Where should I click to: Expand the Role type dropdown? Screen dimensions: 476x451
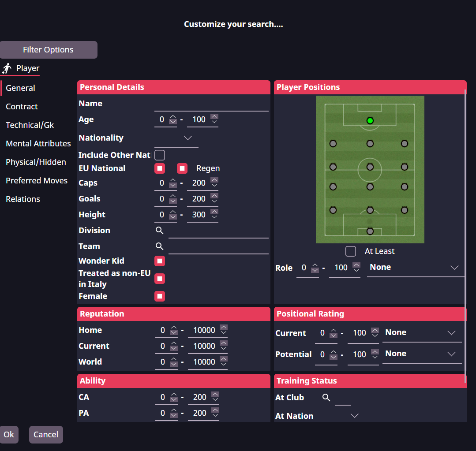(x=454, y=268)
